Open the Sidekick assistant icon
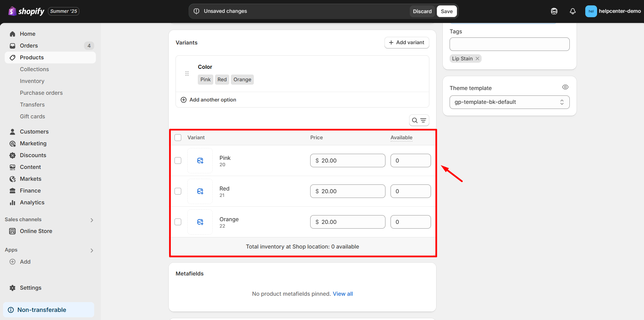The image size is (644, 320). 554,11
